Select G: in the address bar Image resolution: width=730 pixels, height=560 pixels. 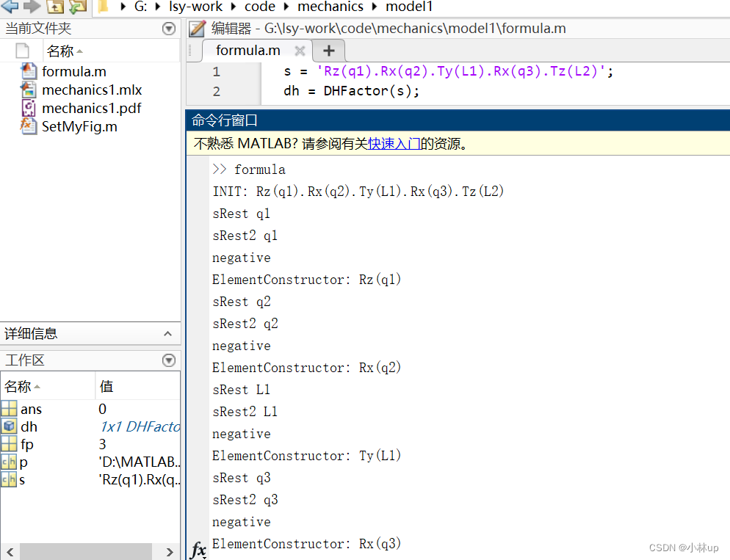(x=140, y=7)
